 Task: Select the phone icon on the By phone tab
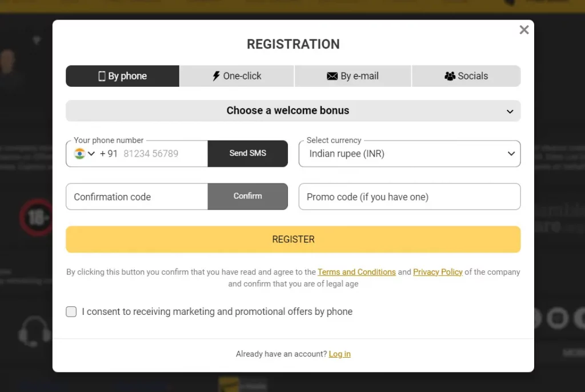(101, 75)
